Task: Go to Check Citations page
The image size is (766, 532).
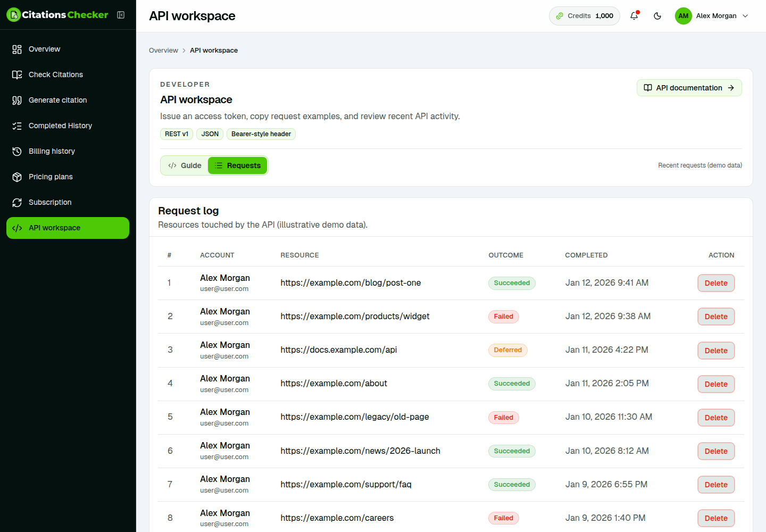Action: pos(68,74)
